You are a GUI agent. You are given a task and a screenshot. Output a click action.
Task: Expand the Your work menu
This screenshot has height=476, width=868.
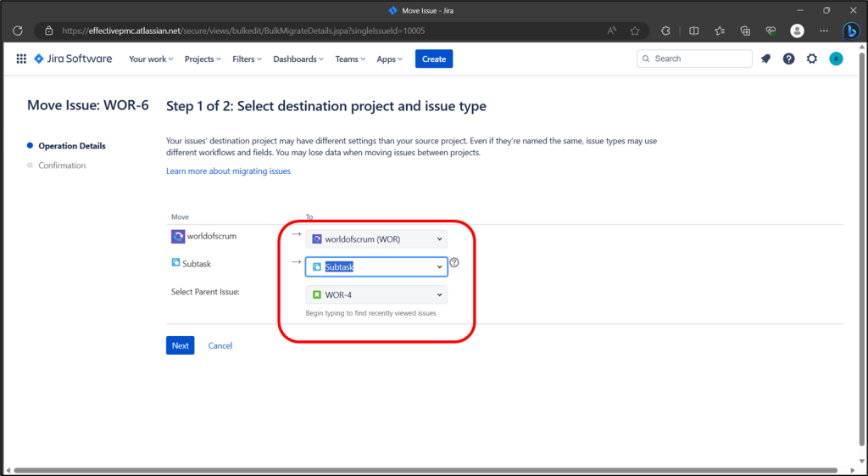pyautogui.click(x=151, y=59)
